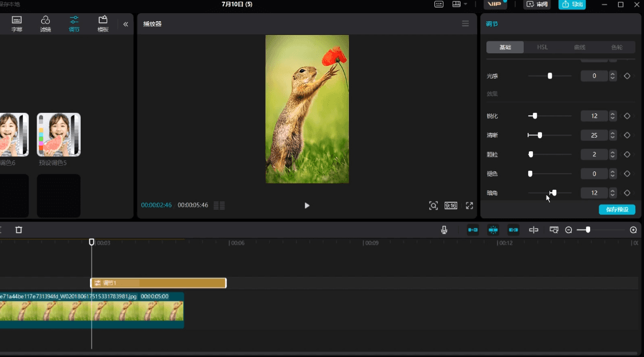Open the 字幕 subtitle panel
Viewport: 644px width, 357px height.
click(17, 24)
